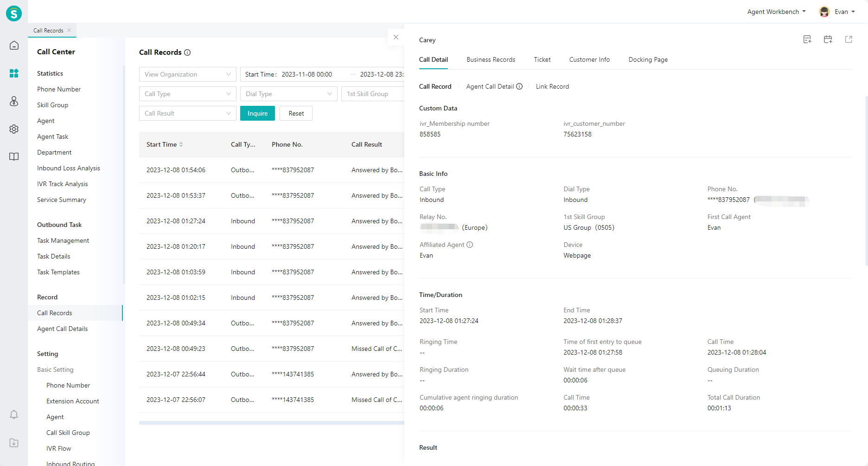
Task: Open the 1st Skill Group dropdown
Action: [373, 94]
